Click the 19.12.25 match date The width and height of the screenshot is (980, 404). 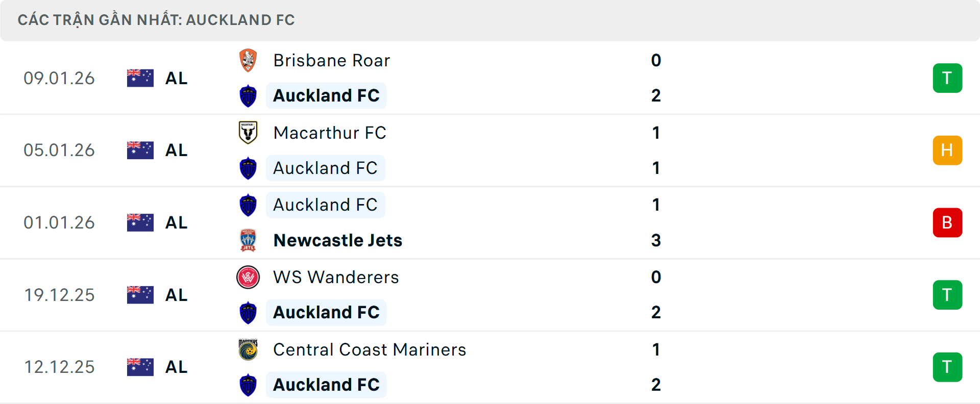(x=59, y=295)
